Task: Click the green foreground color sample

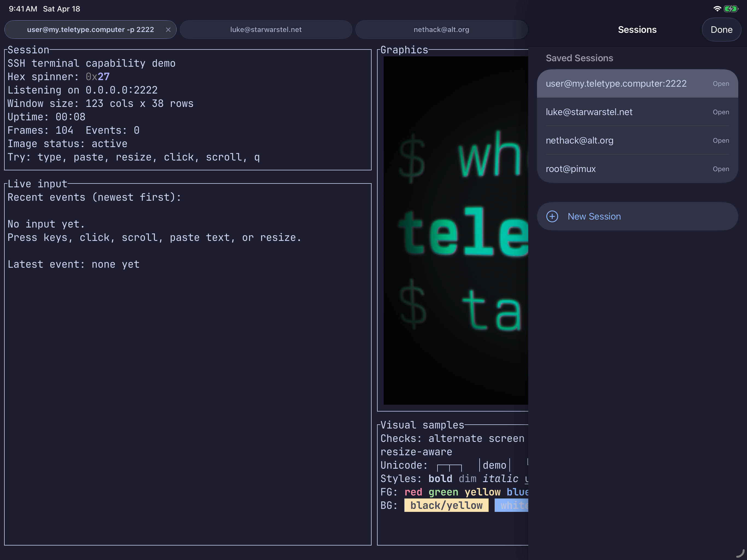Action: click(x=443, y=492)
